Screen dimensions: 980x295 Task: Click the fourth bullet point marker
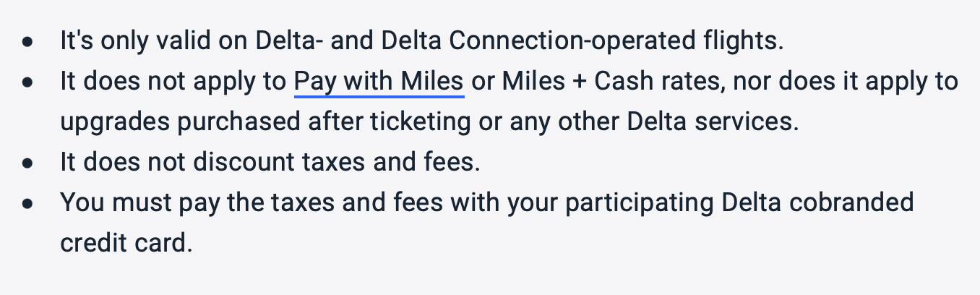(27, 203)
